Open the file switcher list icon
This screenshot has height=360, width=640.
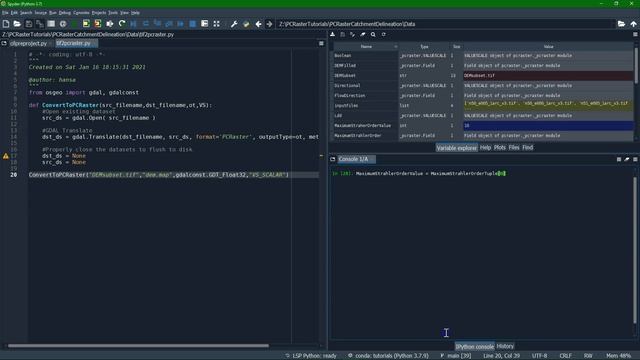point(51,24)
